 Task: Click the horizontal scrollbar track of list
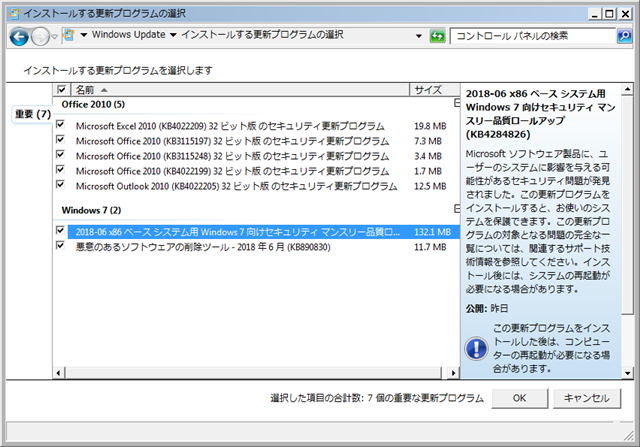254,373
